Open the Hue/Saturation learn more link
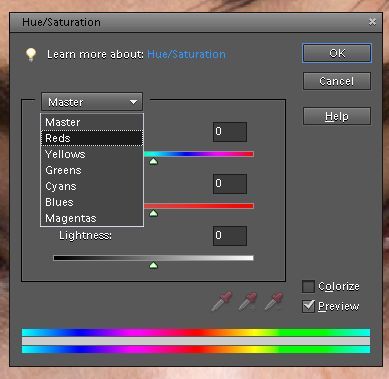Screen dimensions: 389x379 point(186,54)
